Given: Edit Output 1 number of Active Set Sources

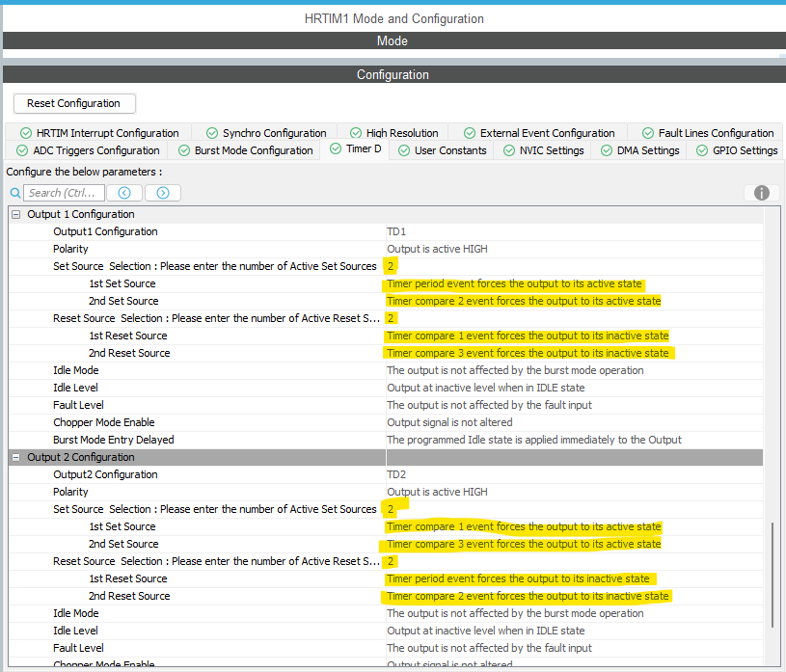Looking at the screenshot, I should [x=575, y=267].
